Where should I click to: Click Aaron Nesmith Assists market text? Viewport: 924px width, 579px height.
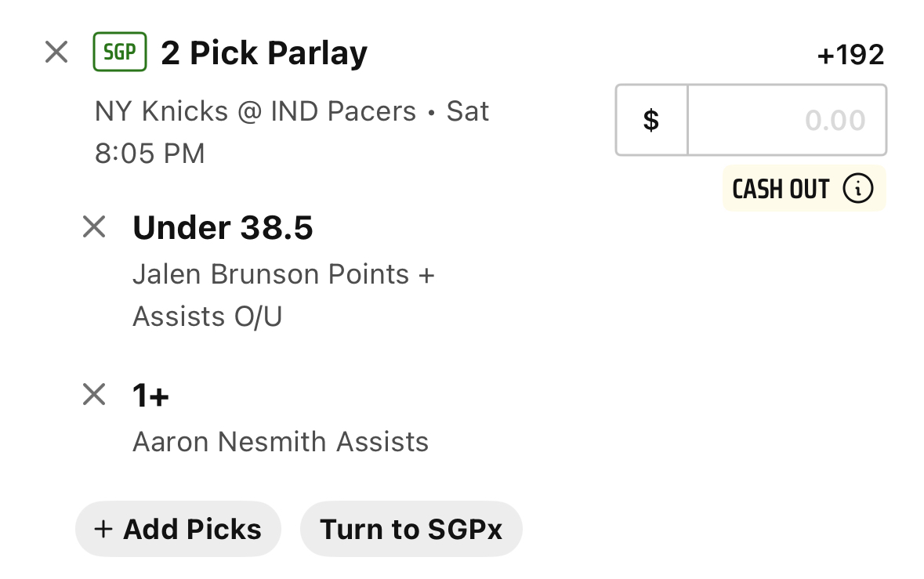pyautogui.click(x=281, y=442)
